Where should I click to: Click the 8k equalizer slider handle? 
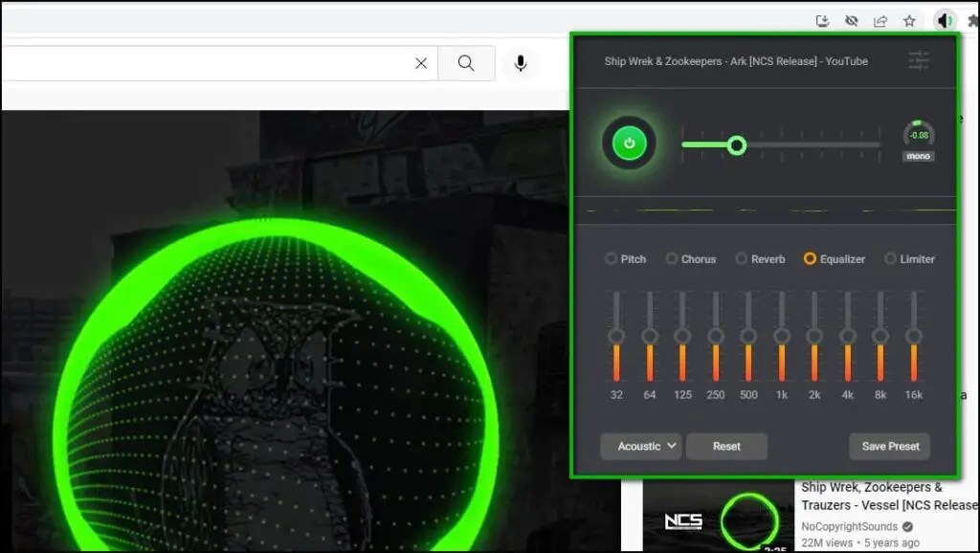880,336
